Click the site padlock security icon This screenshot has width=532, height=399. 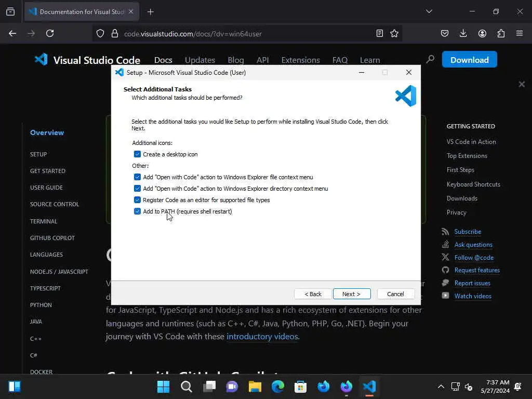click(x=115, y=33)
